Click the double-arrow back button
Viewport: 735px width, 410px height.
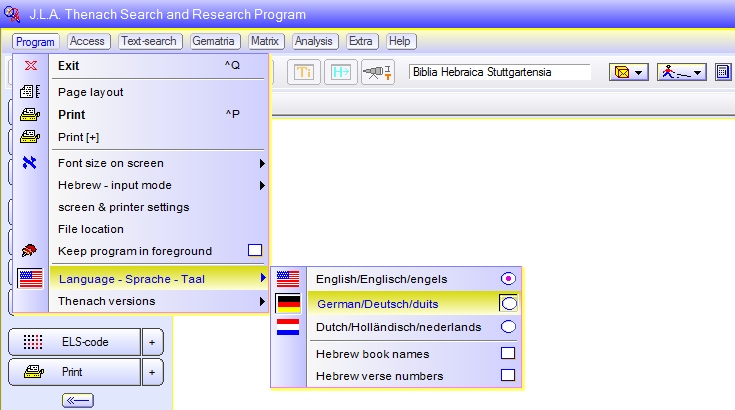(x=77, y=400)
